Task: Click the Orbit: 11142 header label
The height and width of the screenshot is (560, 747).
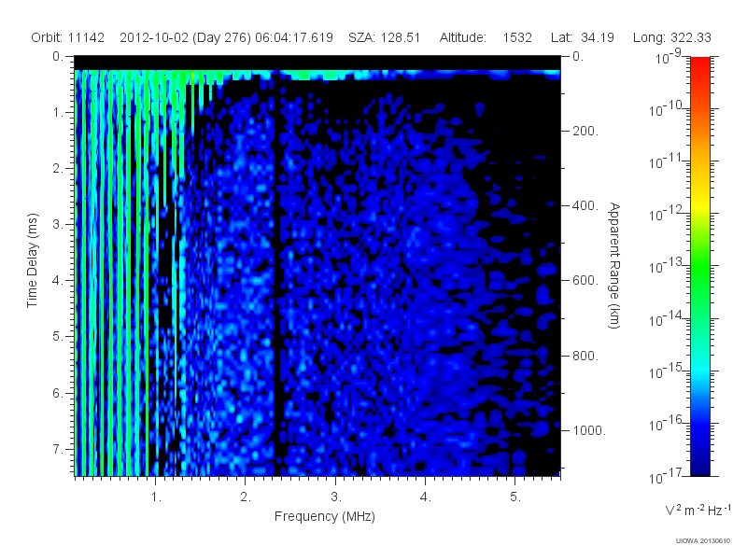Action: (67, 37)
